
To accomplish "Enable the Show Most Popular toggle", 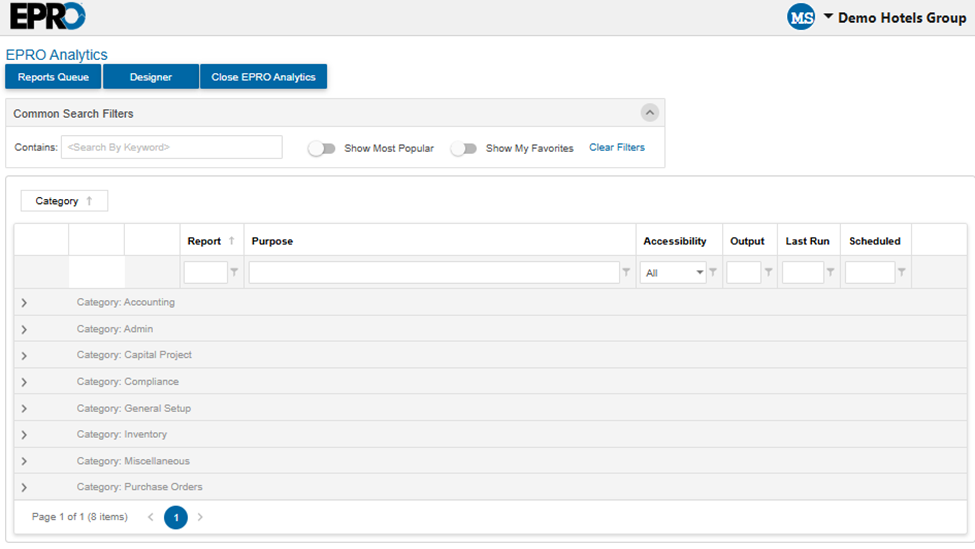I will (321, 148).
